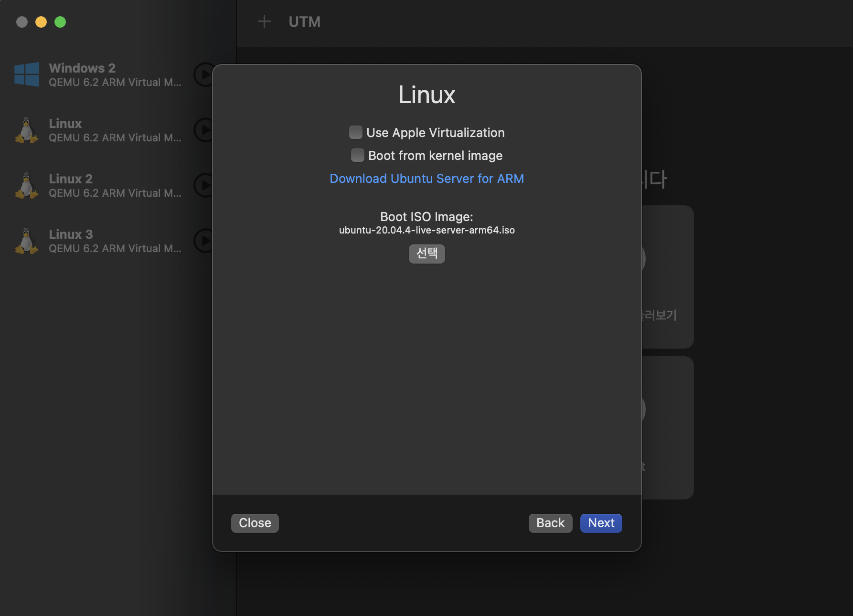Viewport: 853px width, 616px height.
Task: Click the penguin icon of Linux 3
Action: 27,241
